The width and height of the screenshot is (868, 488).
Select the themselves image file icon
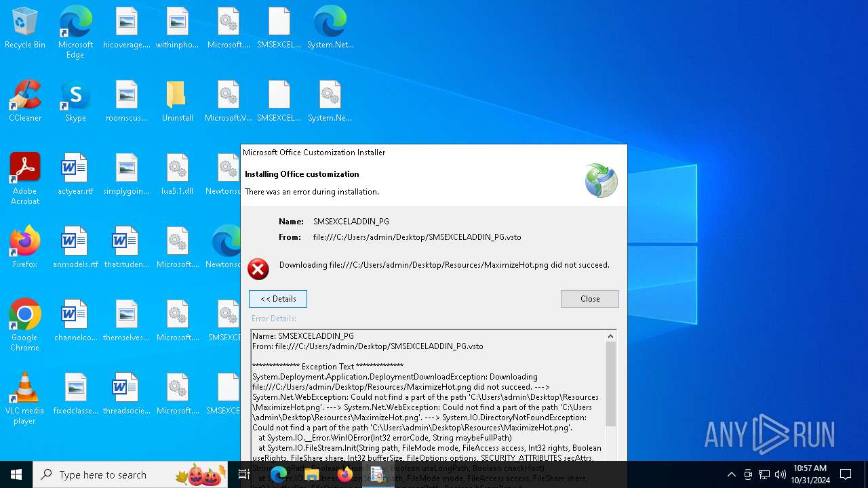pos(127,321)
